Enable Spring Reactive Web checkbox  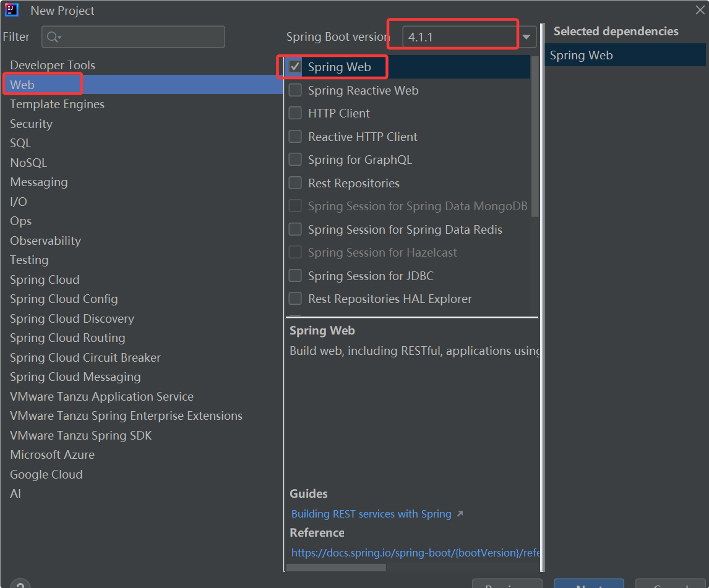tap(295, 90)
